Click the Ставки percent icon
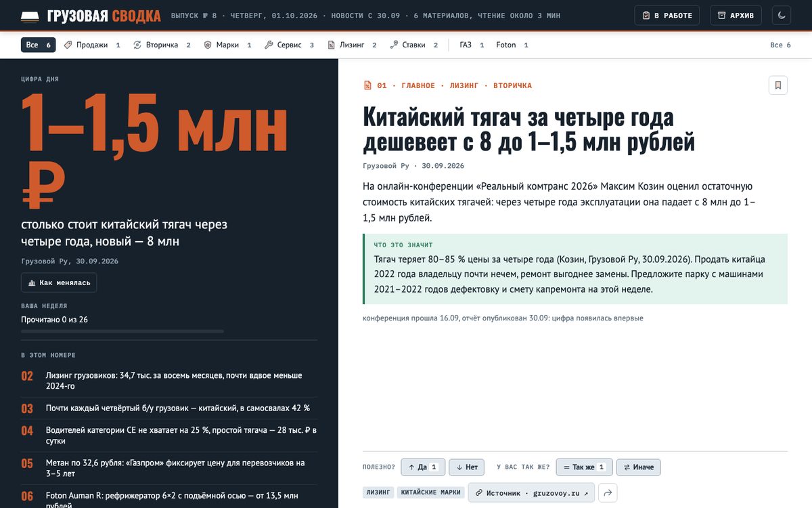The height and width of the screenshot is (508, 812). click(x=394, y=45)
